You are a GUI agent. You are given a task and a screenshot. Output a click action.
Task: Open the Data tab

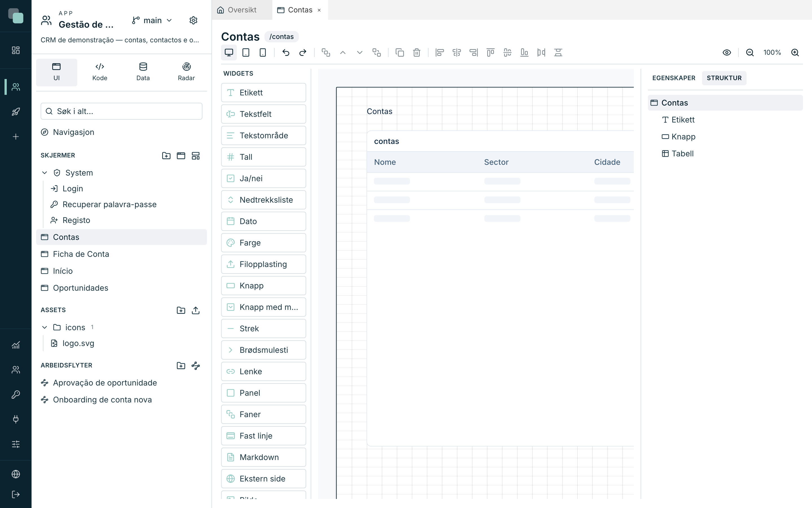click(x=143, y=72)
